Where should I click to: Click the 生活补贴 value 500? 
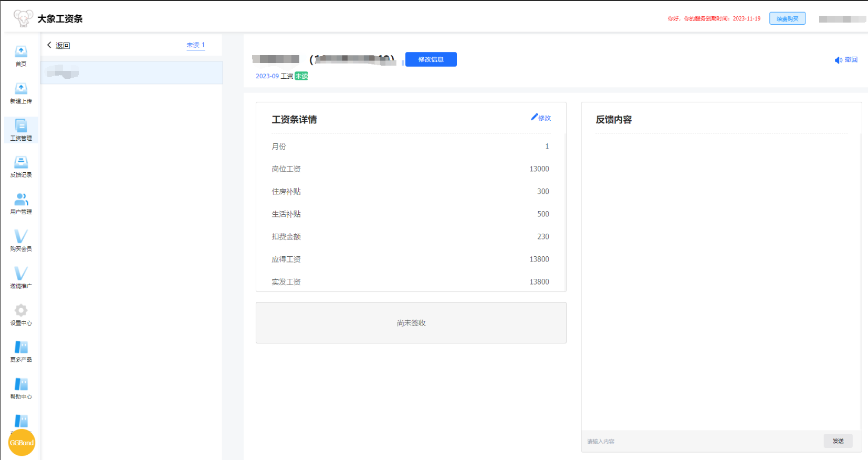[x=543, y=214]
